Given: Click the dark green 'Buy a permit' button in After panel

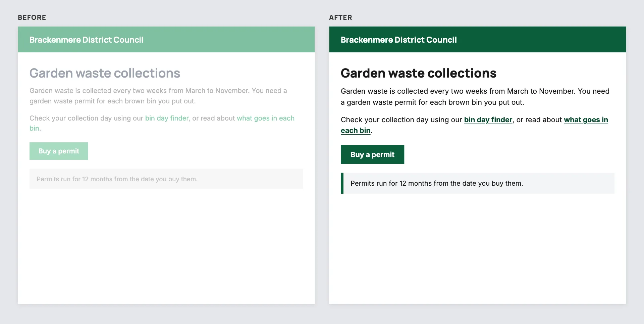Looking at the screenshot, I should (x=372, y=154).
